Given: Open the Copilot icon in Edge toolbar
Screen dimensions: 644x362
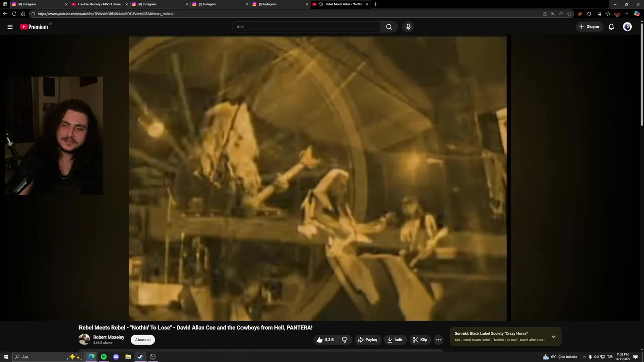Looking at the screenshot, I should (637, 14).
